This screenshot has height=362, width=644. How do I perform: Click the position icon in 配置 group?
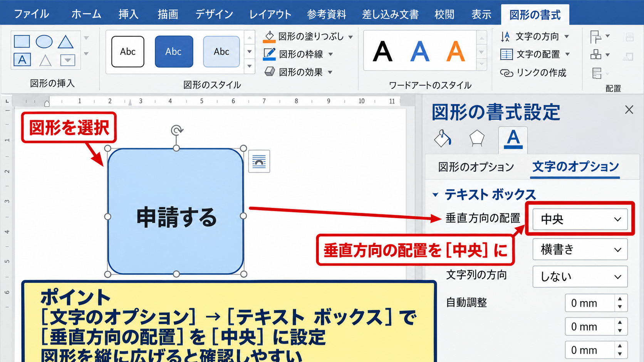click(x=596, y=37)
